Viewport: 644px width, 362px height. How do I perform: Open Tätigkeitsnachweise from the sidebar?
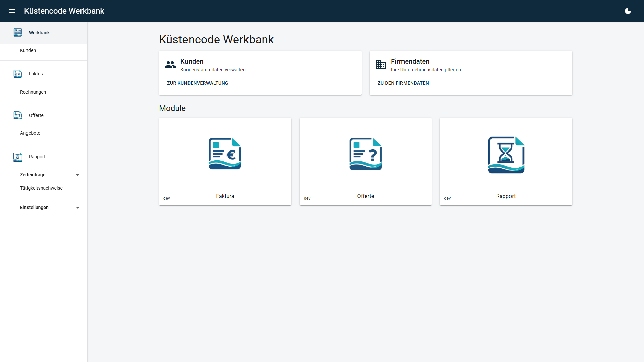tap(41, 188)
